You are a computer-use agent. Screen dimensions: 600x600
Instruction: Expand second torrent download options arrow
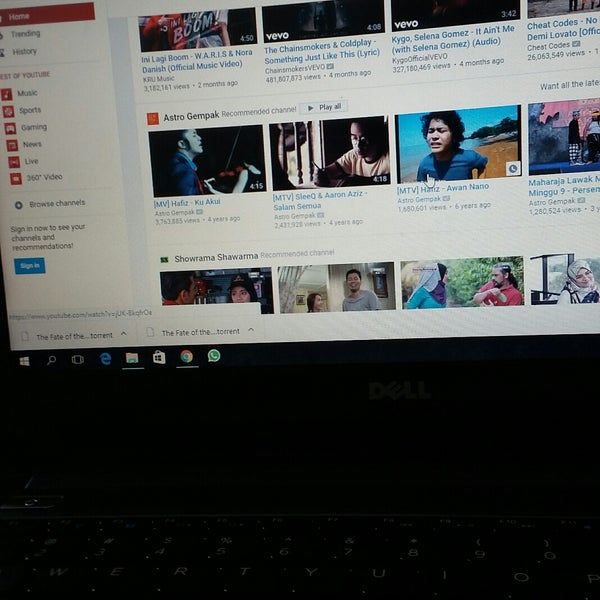click(251, 329)
